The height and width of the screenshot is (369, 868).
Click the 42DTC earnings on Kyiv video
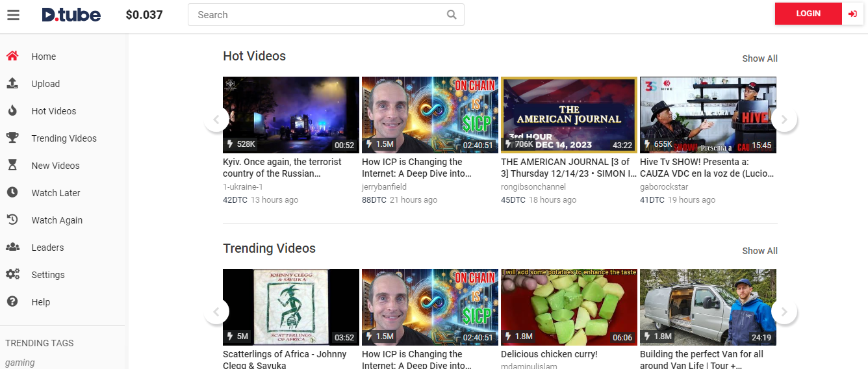(x=235, y=199)
